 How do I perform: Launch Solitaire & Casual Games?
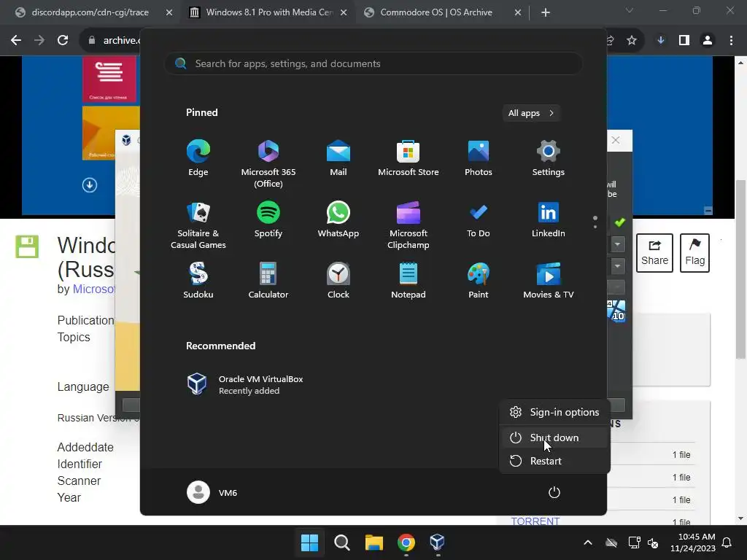198,225
